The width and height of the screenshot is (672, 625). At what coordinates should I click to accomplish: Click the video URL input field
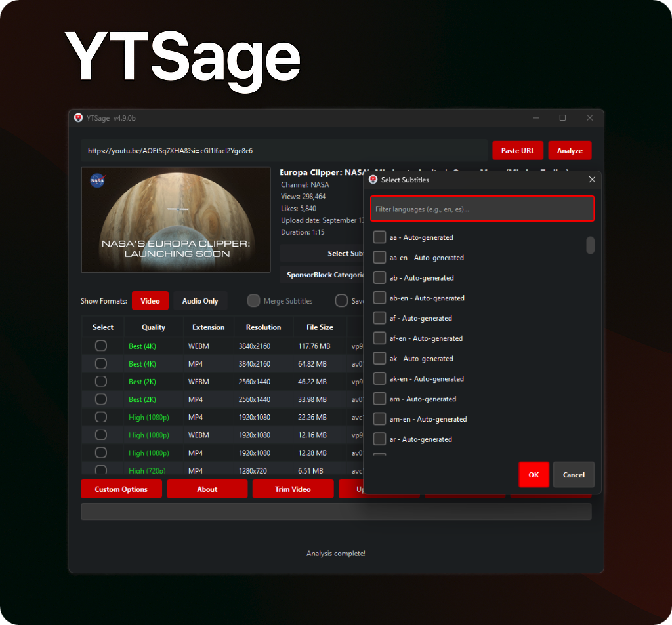pyautogui.click(x=284, y=150)
